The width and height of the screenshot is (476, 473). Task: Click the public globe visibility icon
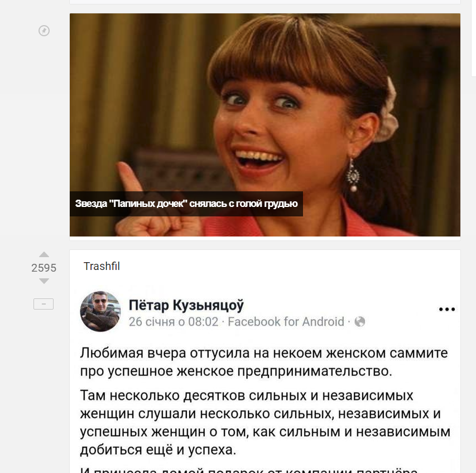(x=360, y=322)
